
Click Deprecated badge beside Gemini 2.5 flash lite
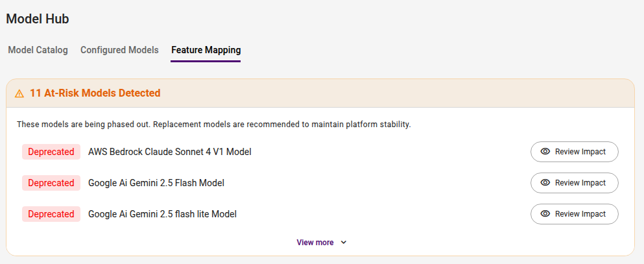point(51,214)
